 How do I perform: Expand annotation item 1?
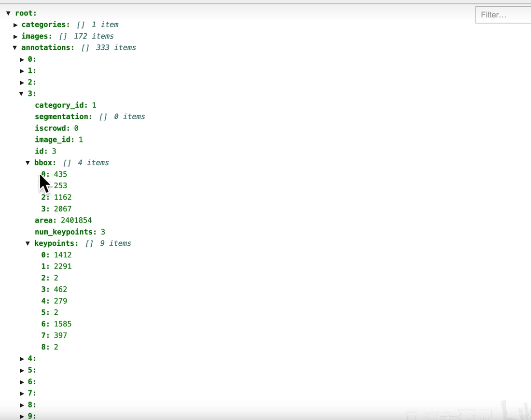(22, 71)
